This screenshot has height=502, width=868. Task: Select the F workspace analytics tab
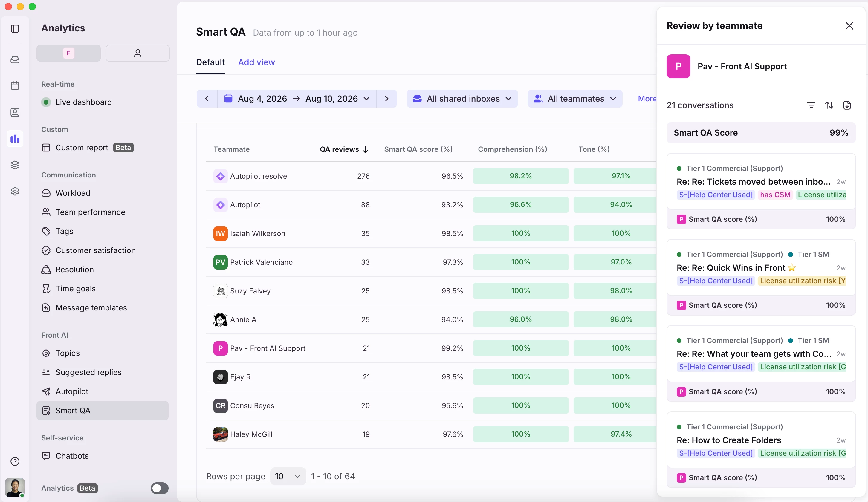click(68, 53)
